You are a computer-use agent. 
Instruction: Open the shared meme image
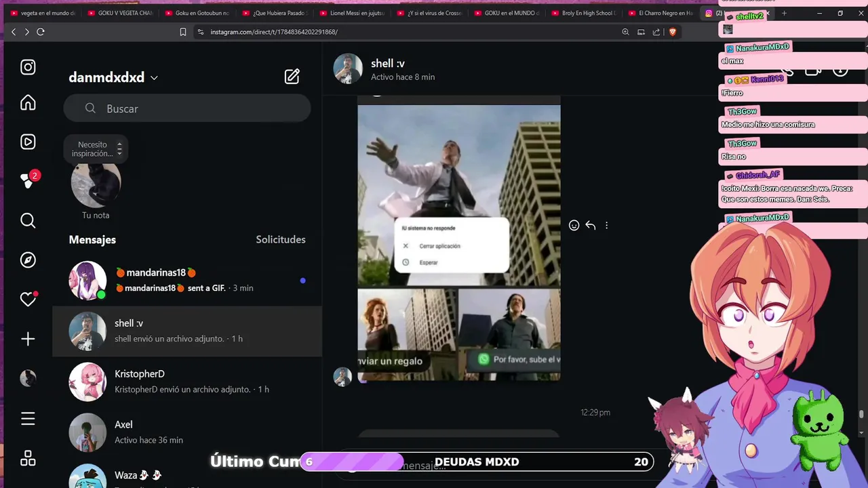(x=459, y=243)
